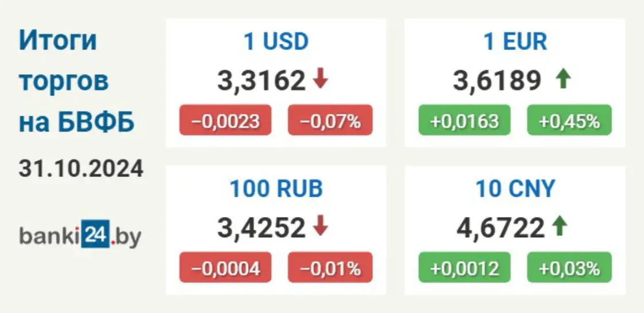Viewport: 644px width, 313px height.
Task: Open the 10 CNY heading
Action: click(x=515, y=189)
